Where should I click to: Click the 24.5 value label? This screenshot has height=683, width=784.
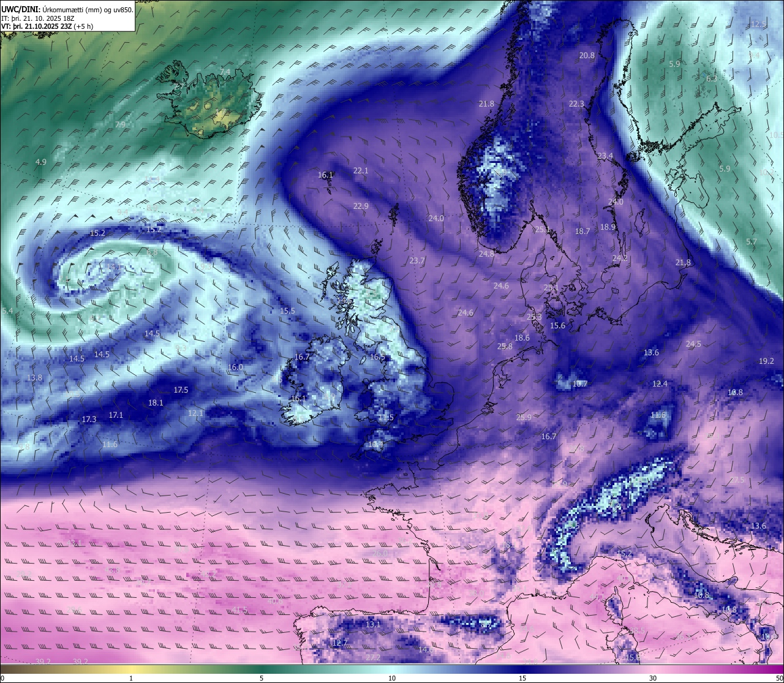693,344
